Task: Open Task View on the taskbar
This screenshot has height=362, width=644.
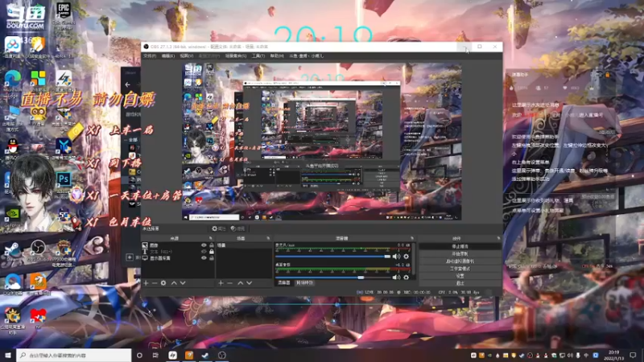Action: click(x=155, y=355)
